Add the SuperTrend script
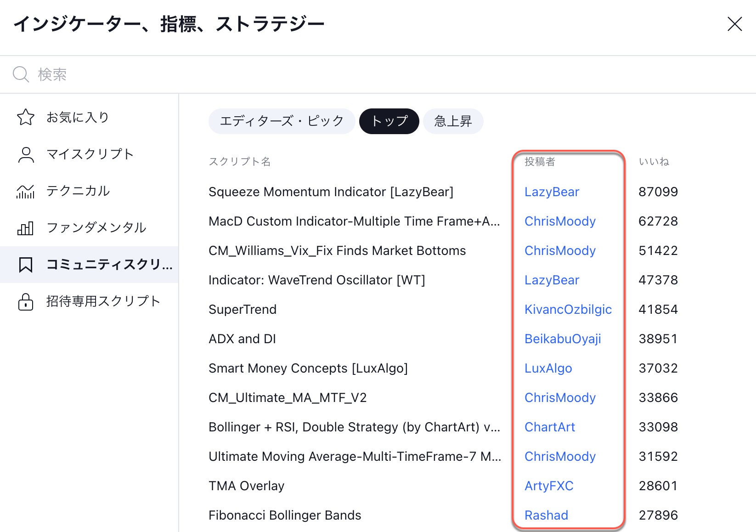756x532 pixels. click(243, 310)
